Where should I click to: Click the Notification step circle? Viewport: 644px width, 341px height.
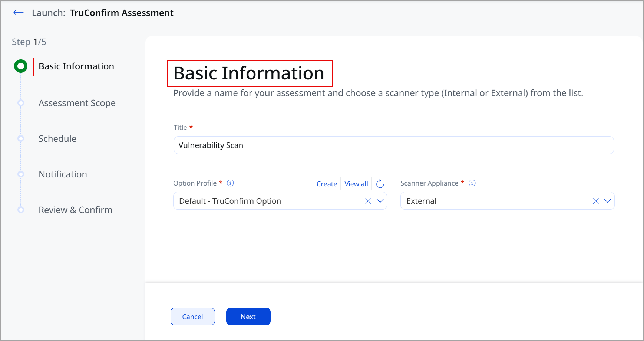coord(21,174)
